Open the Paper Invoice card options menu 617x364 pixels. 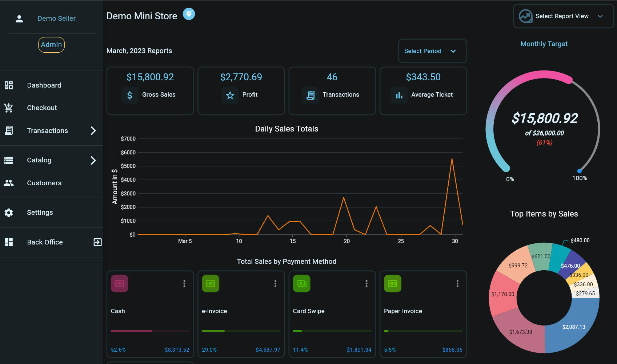[x=457, y=284]
